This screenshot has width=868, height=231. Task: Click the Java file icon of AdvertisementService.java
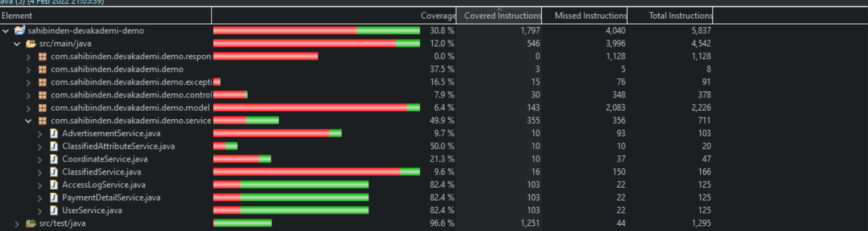tap(54, 133)
